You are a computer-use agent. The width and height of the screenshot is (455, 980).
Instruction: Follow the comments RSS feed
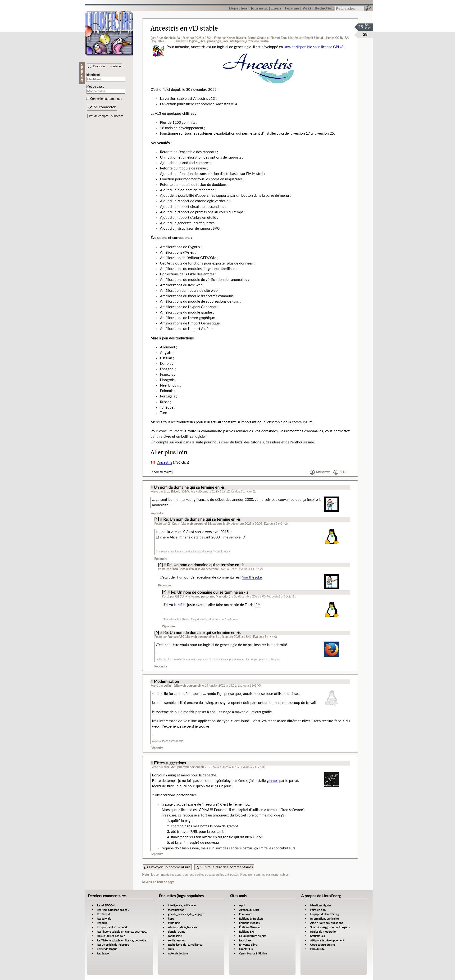tap(224, 867)
